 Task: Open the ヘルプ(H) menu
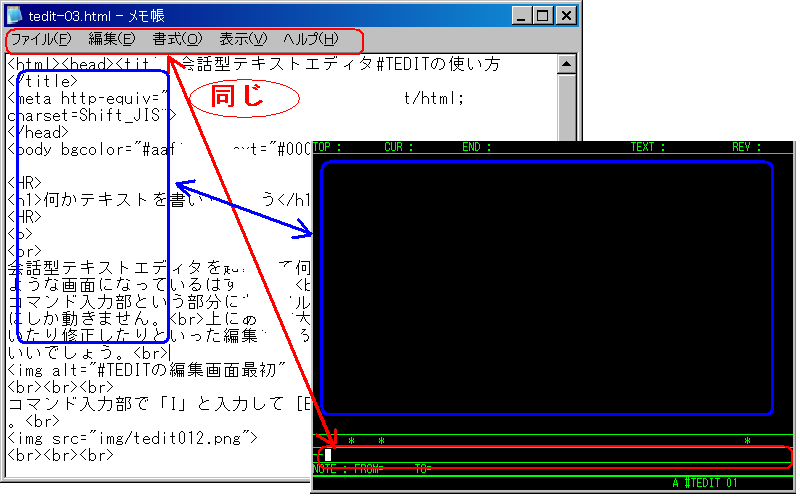(310, 40)
